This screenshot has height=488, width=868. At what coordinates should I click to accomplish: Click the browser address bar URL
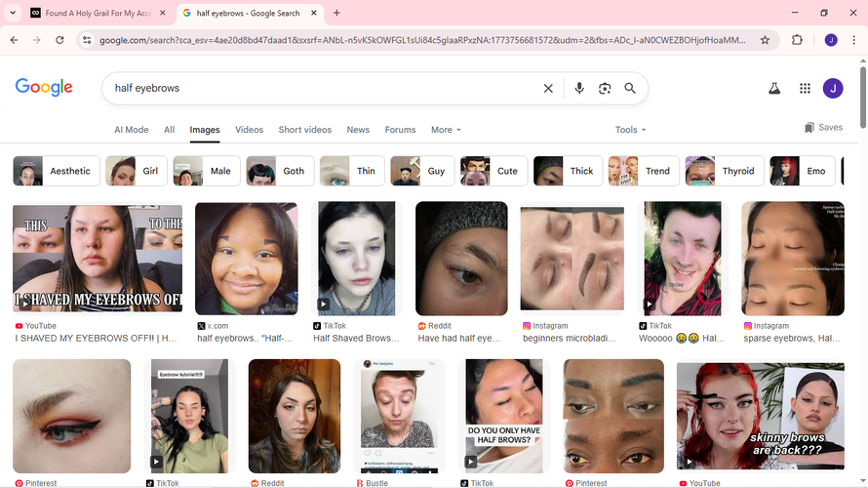pos(422,40)
